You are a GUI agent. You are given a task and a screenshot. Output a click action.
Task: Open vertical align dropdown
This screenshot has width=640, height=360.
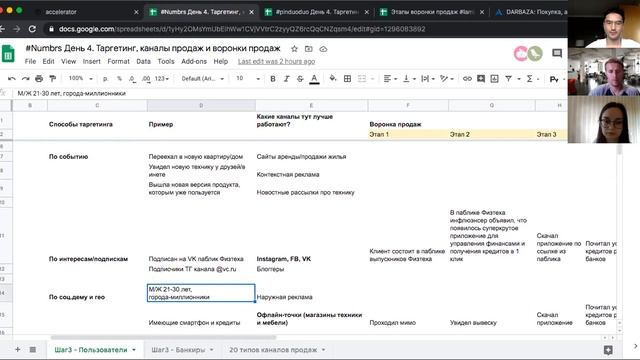[x=409, y=78]
